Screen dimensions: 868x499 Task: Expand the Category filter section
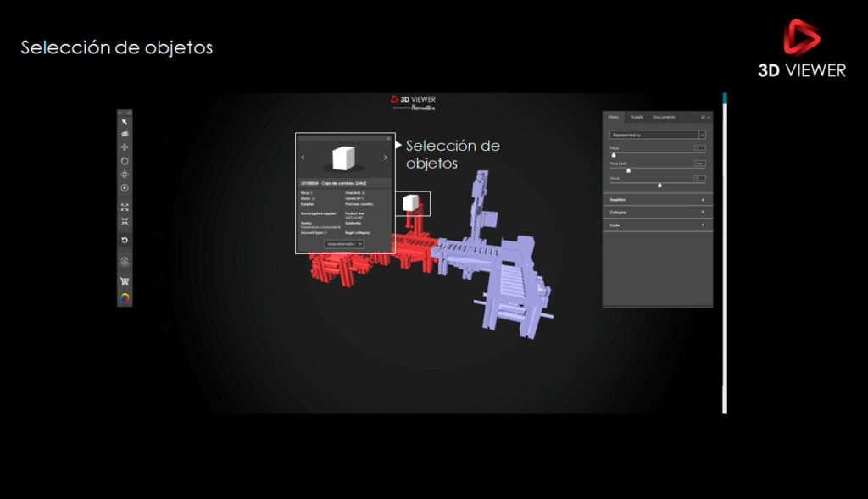(703, 213)
